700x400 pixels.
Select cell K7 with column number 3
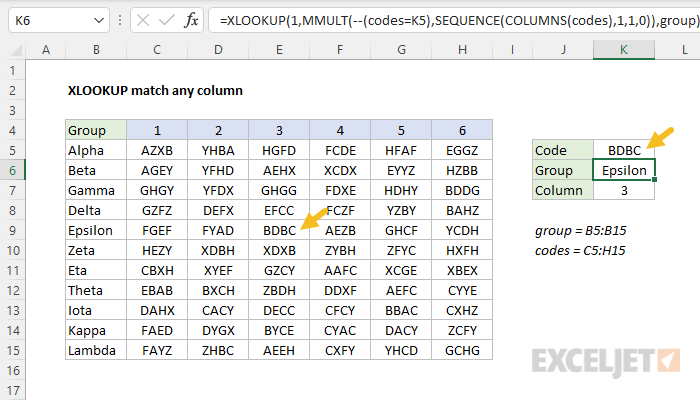[x=624, y=190]
